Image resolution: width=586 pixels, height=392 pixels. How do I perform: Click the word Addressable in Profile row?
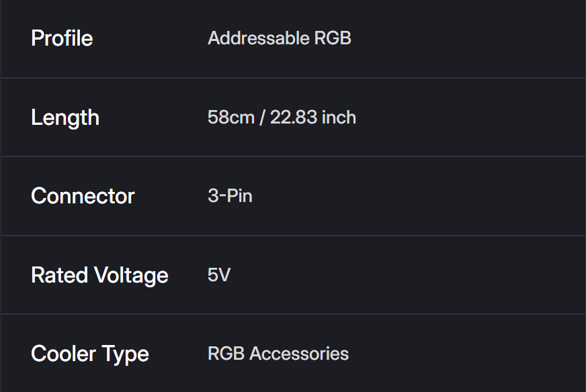[259, 38]
